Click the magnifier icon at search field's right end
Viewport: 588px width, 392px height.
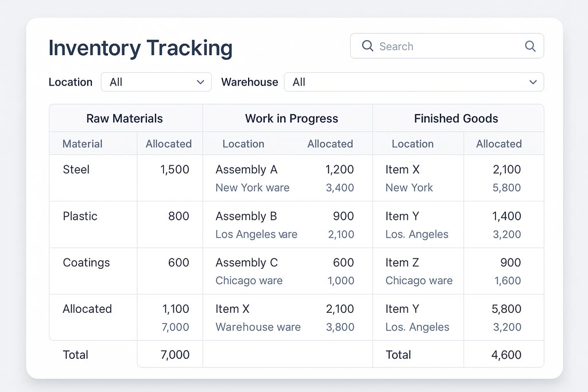530,46
